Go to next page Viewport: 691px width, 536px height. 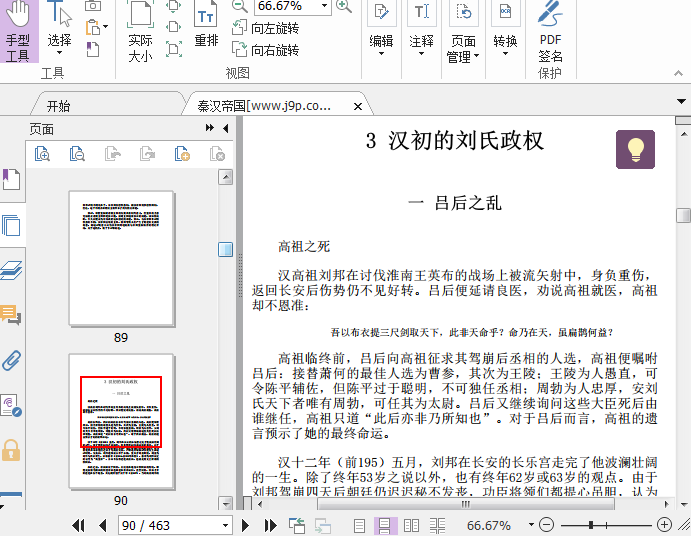tap(245, 525)
